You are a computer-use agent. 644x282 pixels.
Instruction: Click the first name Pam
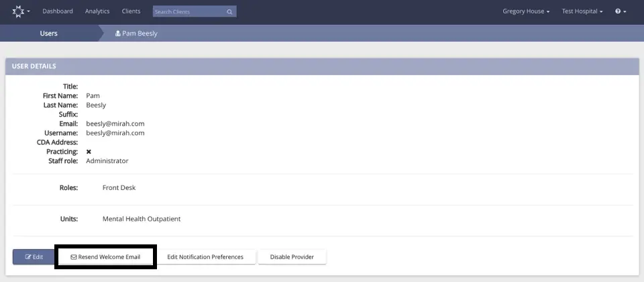point(93,96)
